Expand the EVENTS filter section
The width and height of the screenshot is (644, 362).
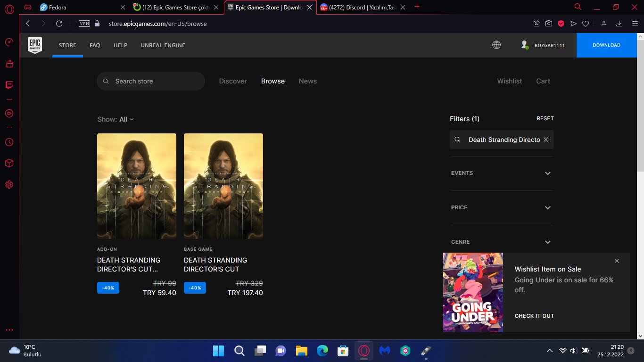(x=502, y=173)
